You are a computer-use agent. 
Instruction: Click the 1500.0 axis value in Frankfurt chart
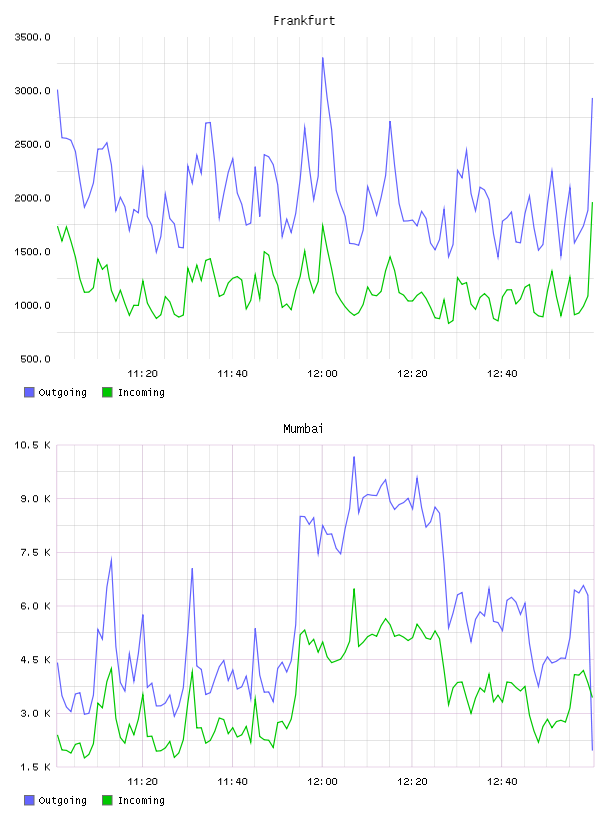click(32, 251)
